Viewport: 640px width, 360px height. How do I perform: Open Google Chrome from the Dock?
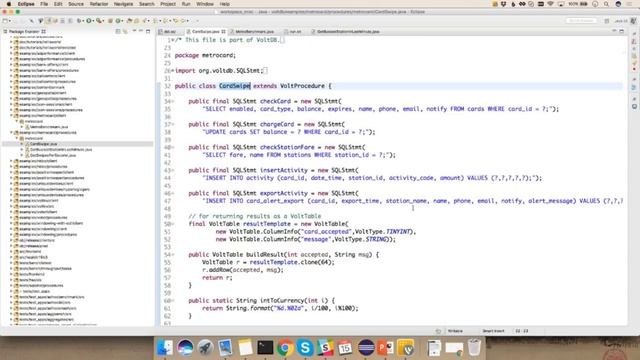pos(285,348)
